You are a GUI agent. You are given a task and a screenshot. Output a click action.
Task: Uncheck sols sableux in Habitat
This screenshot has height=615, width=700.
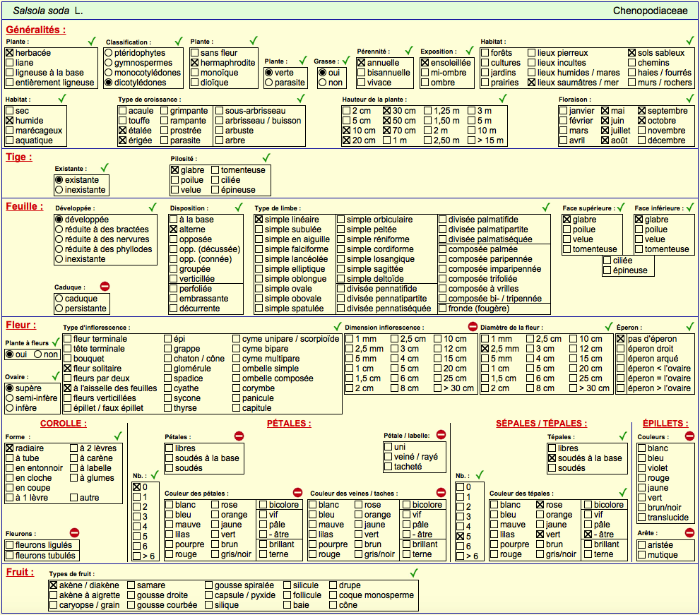[632, 53]
